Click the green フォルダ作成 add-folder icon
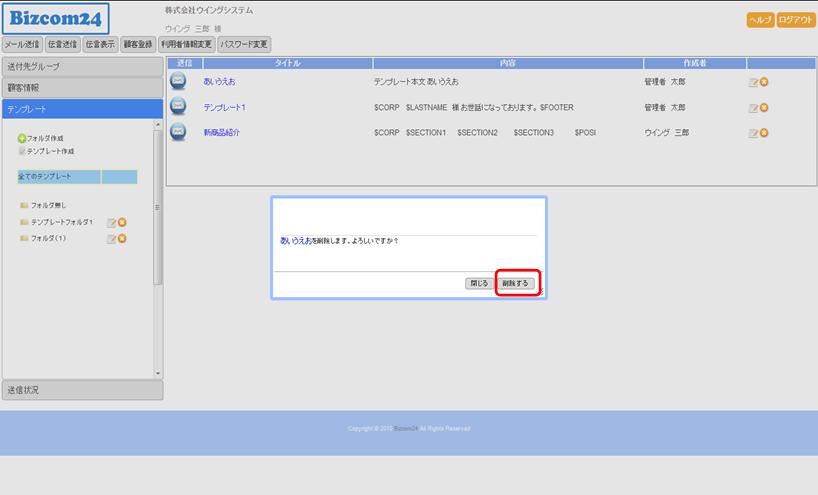 pyautogui.click(x=22, y=138)
